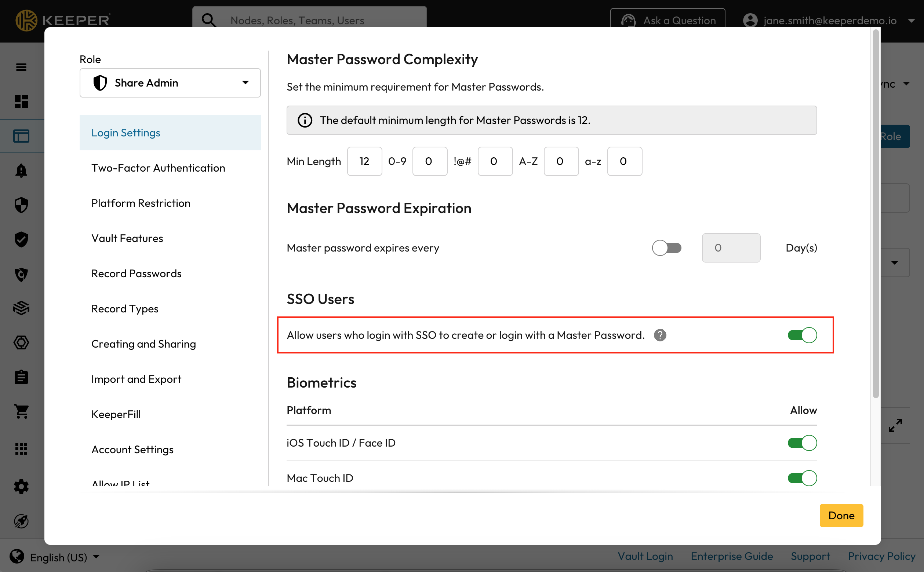Click the clipboard reports icon in the sidebar
This screenshot has width=924, height=572.
click(21, 377)
